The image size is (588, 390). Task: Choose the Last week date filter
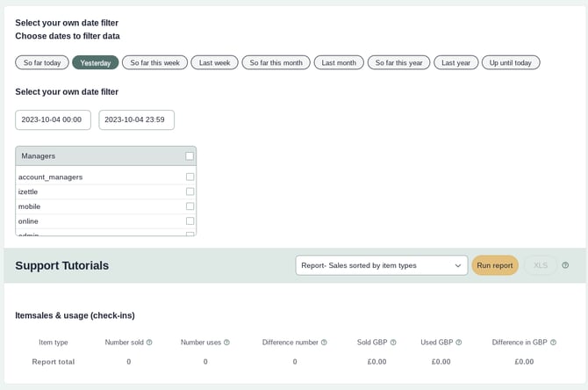point(214,62)
